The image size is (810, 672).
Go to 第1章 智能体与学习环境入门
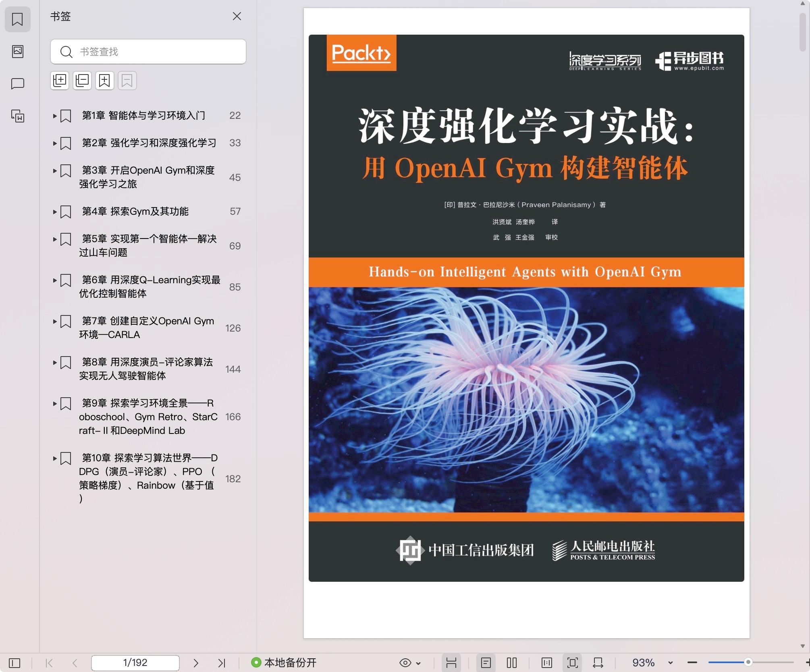pyautogui.click(x=143, y=116)
